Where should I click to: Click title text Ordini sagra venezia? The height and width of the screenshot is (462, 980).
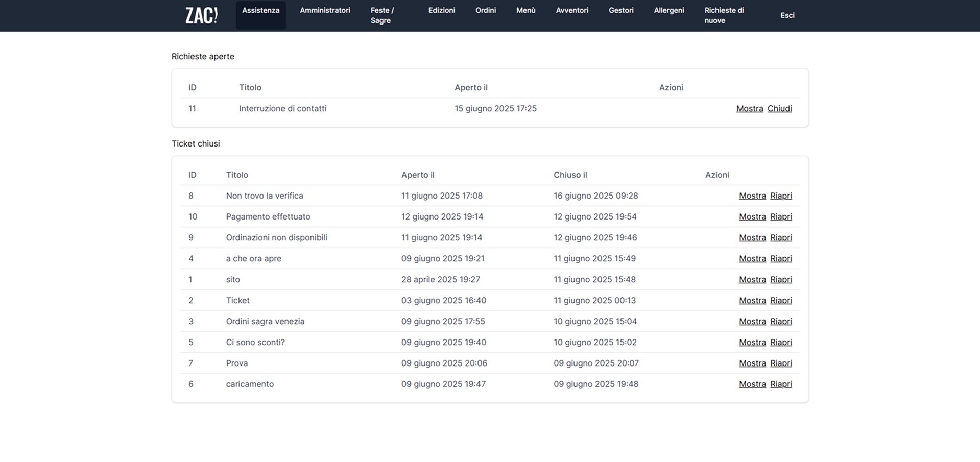pos(265,321)
